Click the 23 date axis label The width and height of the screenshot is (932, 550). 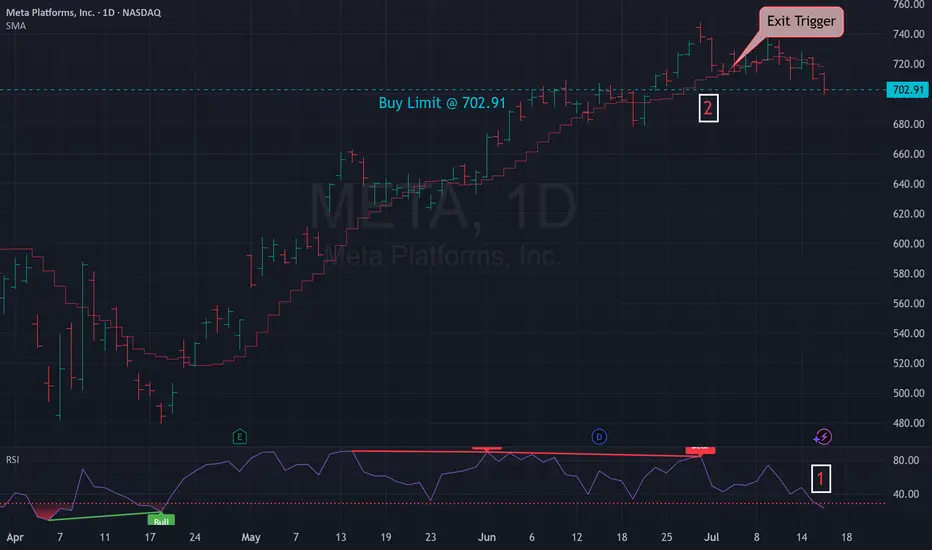click(430, 538)
